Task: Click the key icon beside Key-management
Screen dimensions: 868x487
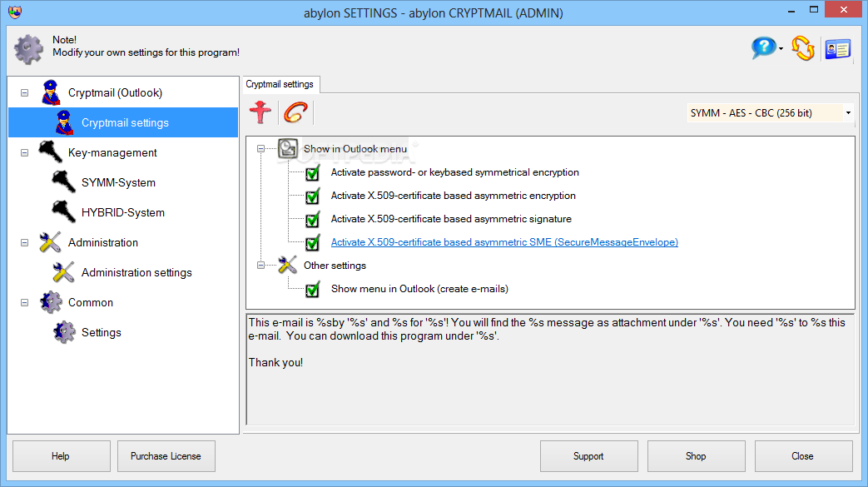Action: pos(51,152)
